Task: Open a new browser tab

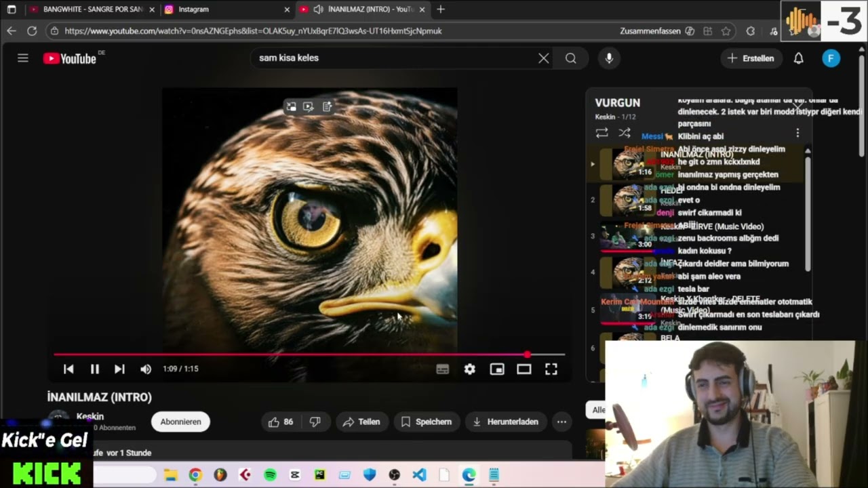Action: point(441,9)
